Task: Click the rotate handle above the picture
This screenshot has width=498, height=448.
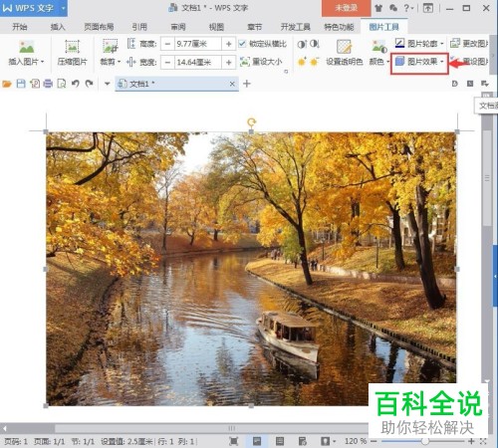Action: (x=251, y=122)
